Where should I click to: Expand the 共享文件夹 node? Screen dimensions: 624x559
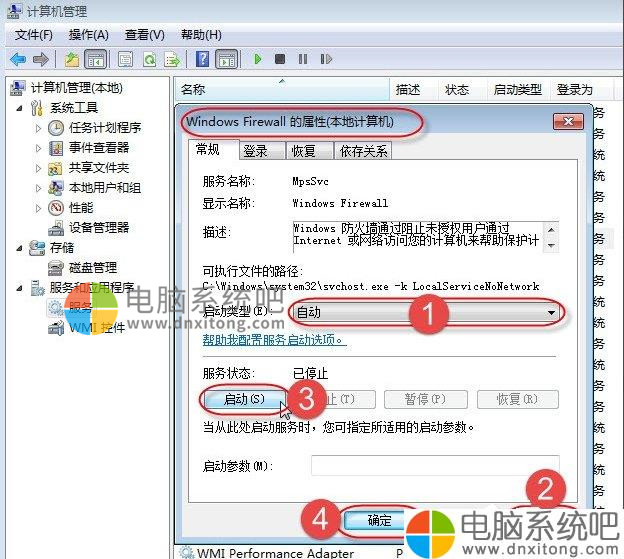38,168
